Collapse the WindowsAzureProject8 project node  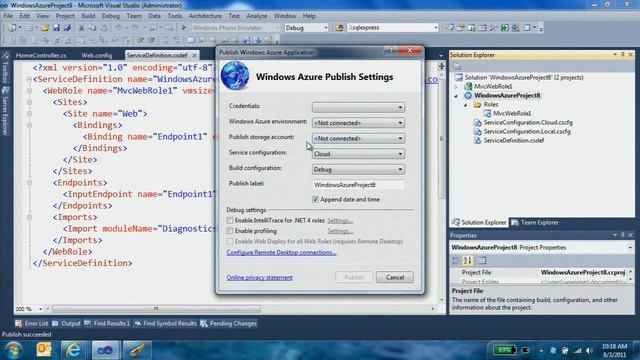456,96
